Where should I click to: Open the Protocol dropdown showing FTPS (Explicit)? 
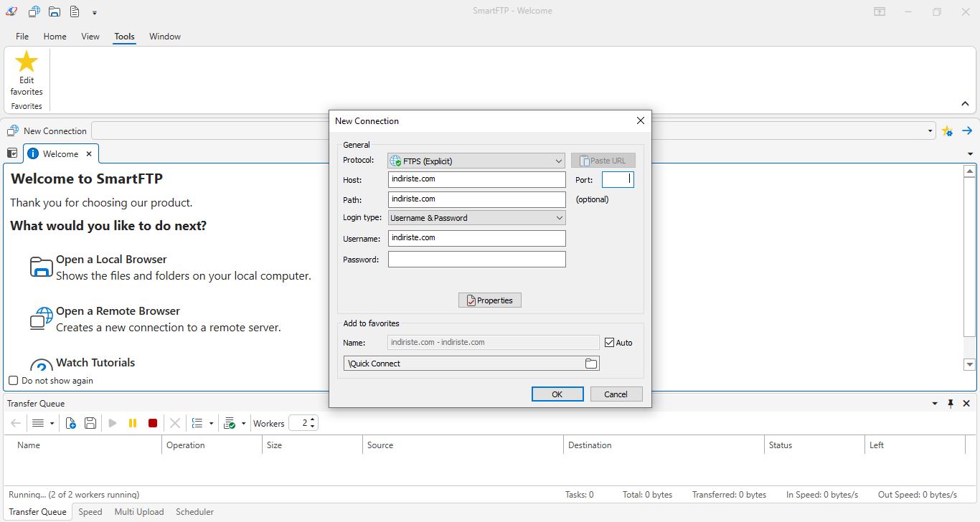tap(476, 161)
